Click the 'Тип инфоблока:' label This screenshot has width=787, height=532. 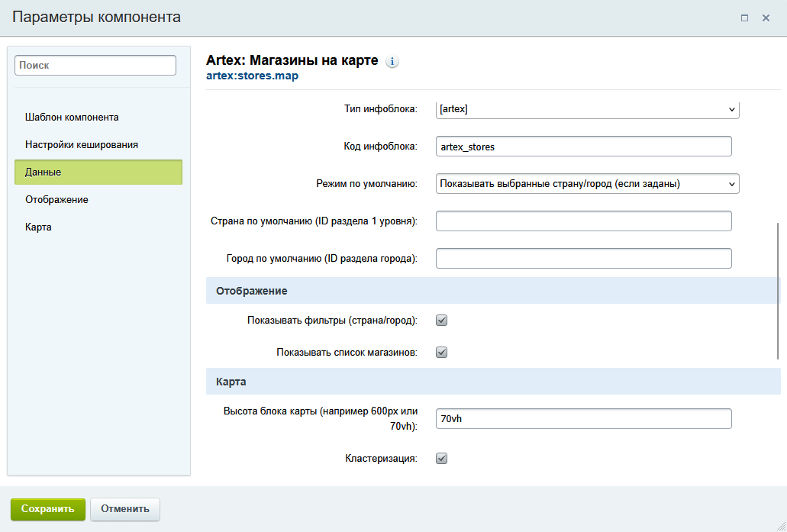tap(380, 108)
